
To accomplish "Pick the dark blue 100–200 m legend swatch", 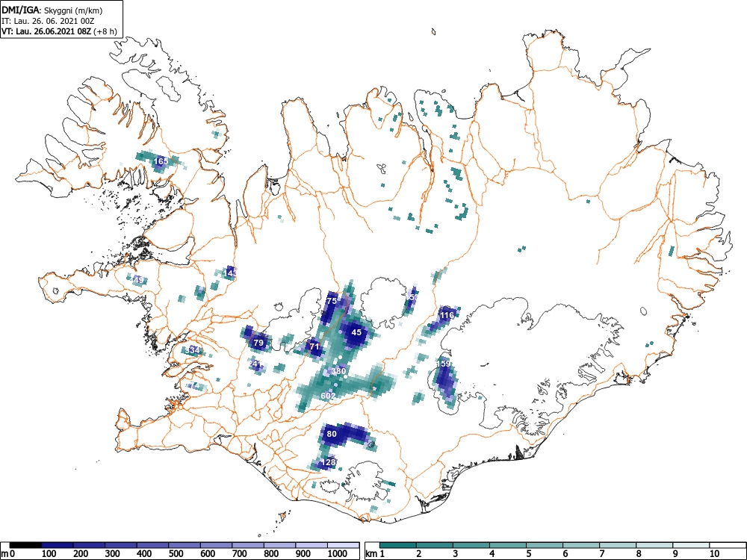I will pos(58,545).
